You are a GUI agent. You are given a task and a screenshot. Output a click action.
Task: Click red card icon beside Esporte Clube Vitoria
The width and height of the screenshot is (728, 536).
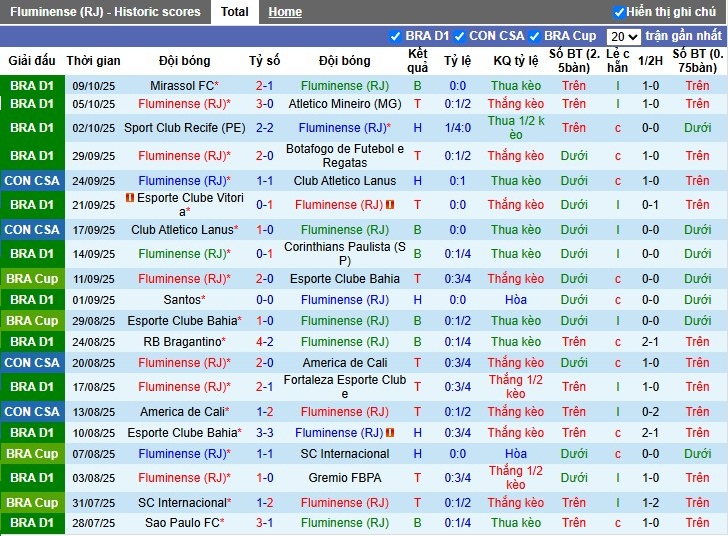(x=130, y=198)
